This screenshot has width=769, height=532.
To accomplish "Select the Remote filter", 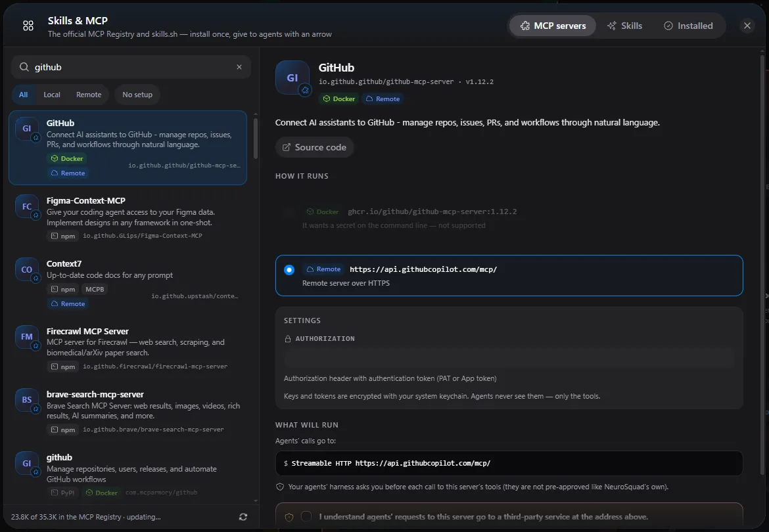I will [89, 95].
